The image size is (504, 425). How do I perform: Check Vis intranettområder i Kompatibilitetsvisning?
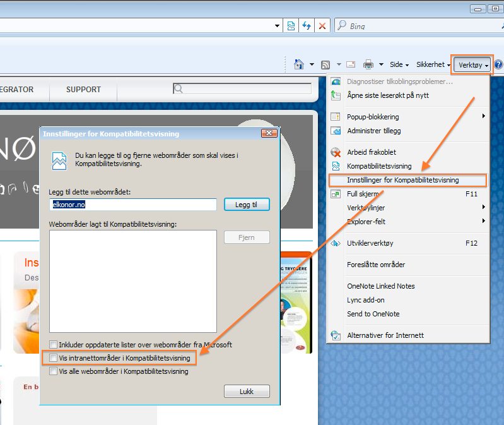[54, 358]
